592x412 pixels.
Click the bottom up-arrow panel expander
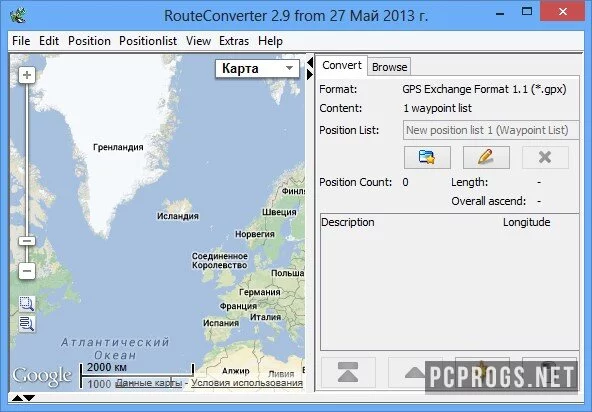pyautogui.click(x=17, y=398)
